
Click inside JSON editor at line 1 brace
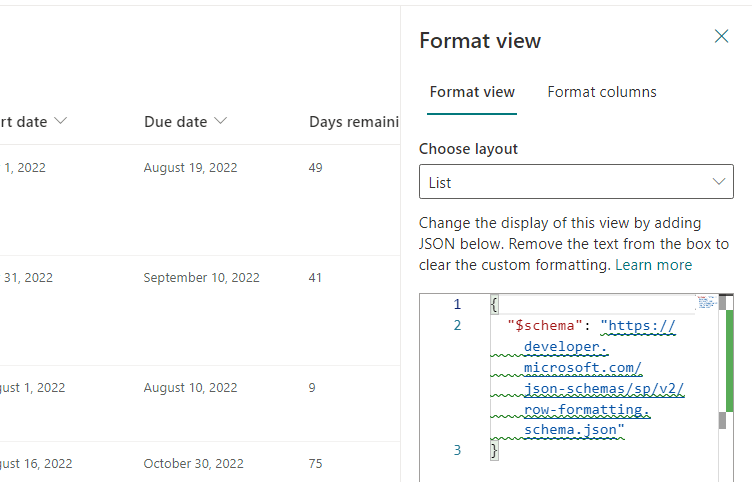(494, 305)
